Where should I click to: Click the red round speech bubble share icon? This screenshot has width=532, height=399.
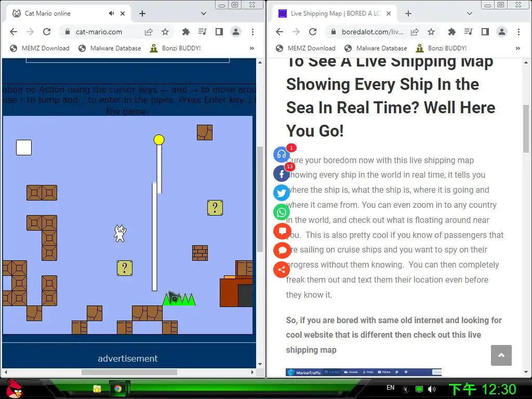point(282,251)
